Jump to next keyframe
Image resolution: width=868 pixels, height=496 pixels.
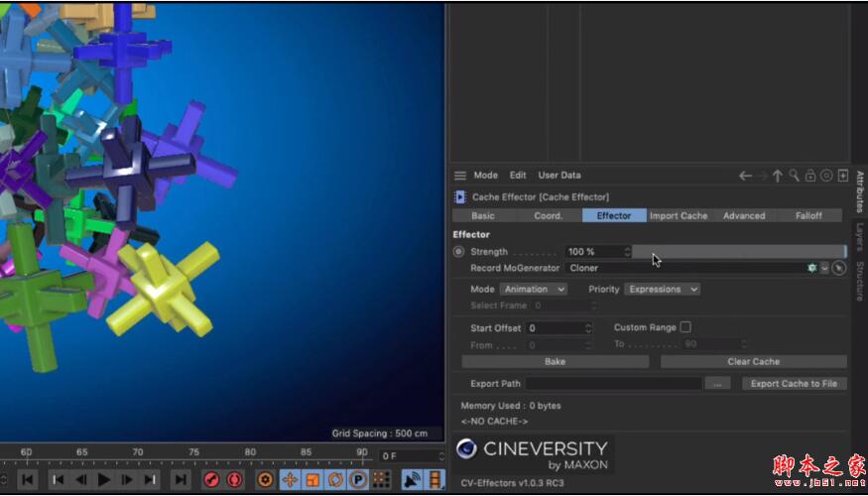coord(150,479)
